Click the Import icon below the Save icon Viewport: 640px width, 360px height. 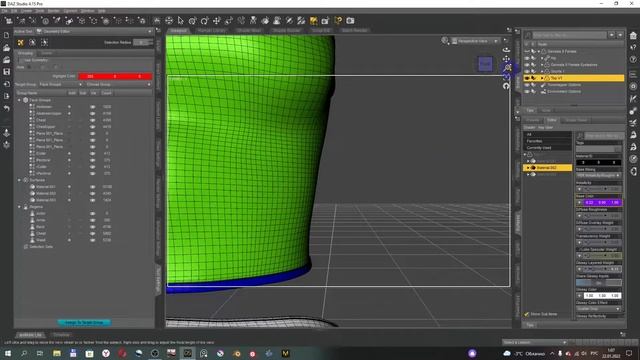pos(7,84)
